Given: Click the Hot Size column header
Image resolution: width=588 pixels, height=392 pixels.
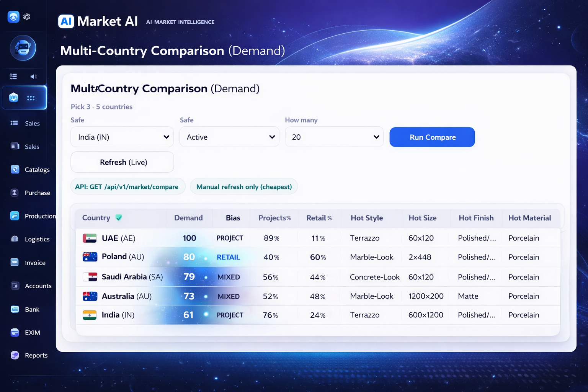Looking at the screenshot, I should point(422,218).
